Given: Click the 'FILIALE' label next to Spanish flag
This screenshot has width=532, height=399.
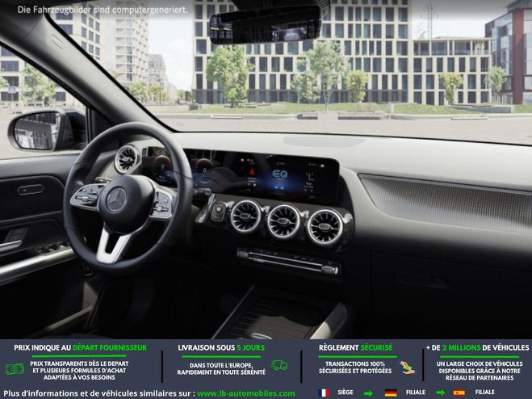Looking at the screenshot, I should [x=484, y=393].
